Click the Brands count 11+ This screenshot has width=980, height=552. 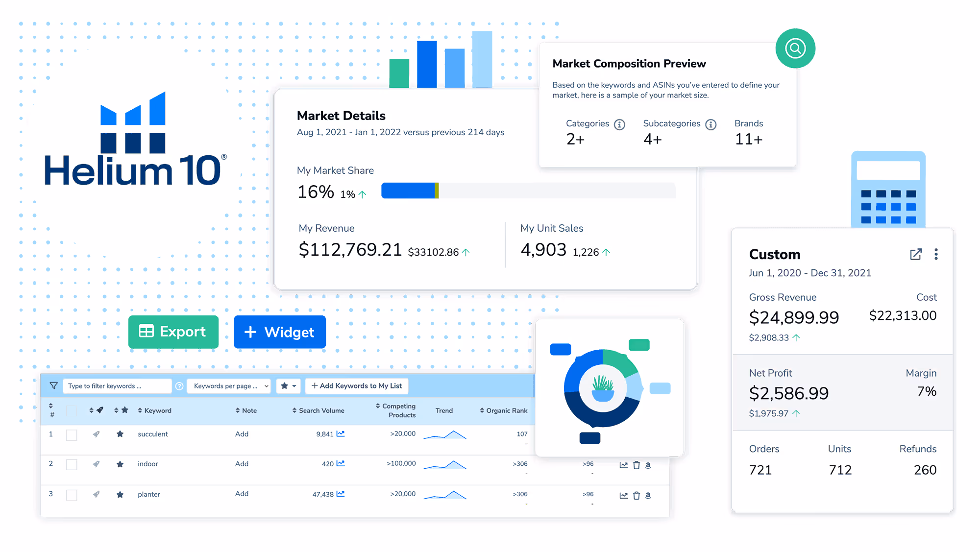pyautogui.click(x=749, y=139)
